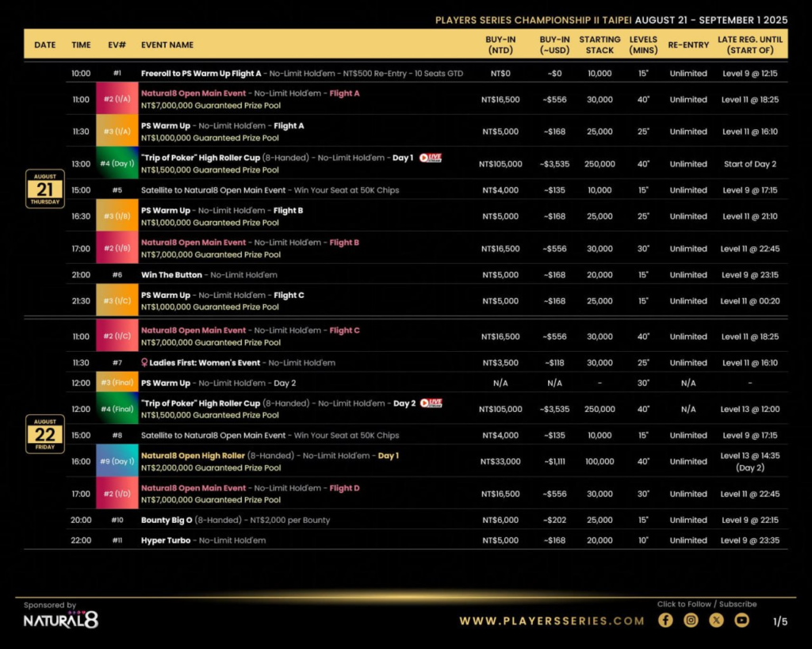
Task: Click the #9 (Day 1) Open High Roller badge
Action: pos(117,461)
